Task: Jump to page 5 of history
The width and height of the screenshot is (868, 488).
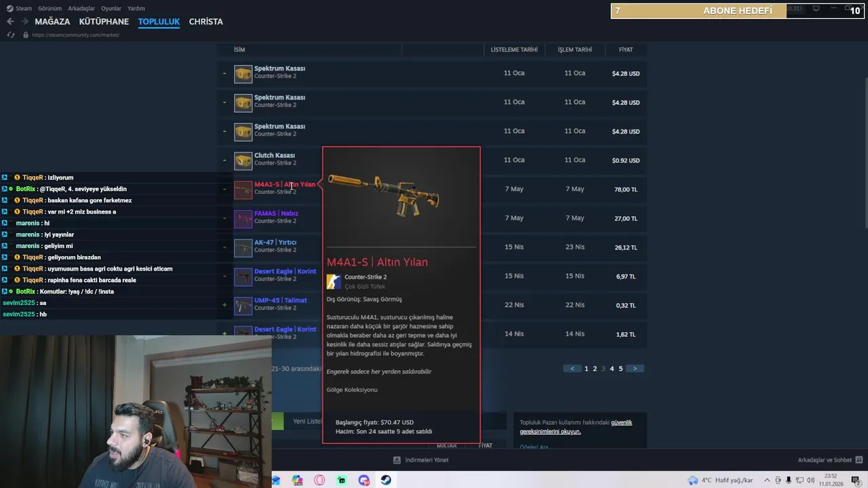Action: 620,369
